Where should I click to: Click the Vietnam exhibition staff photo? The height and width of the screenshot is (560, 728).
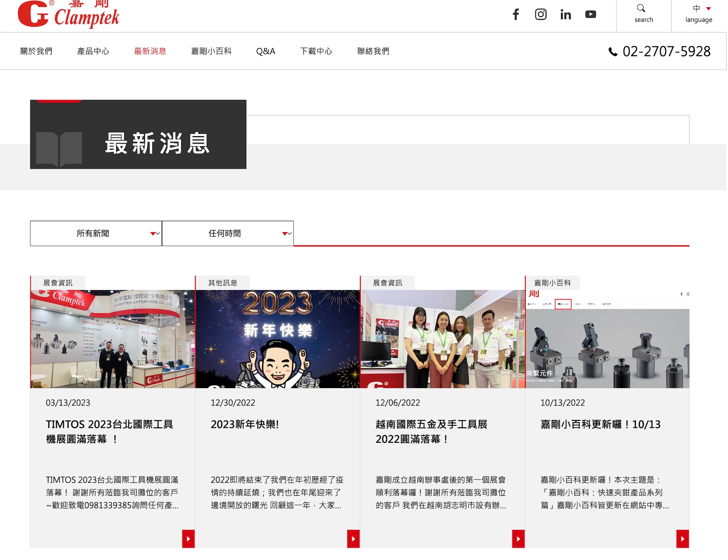[x=442, y=339]
